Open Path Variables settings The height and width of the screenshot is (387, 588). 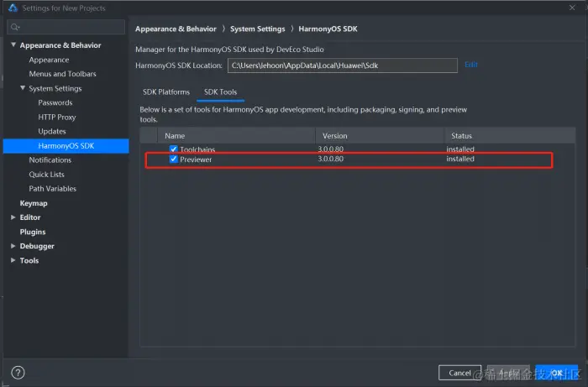point(52,189)
